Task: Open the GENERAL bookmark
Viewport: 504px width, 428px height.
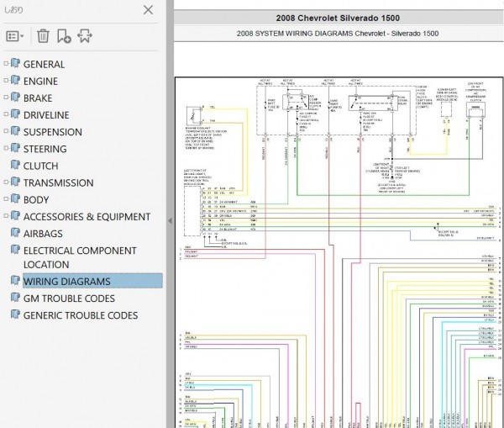Action: coord(44,65)
